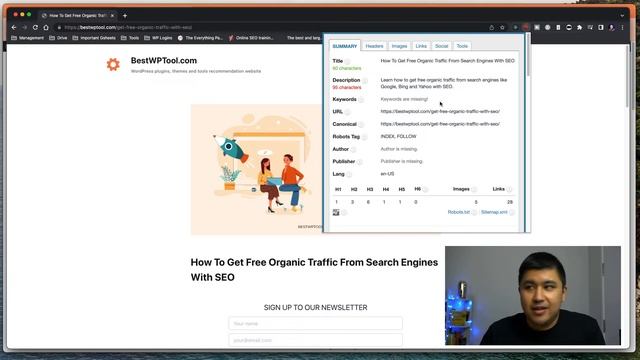Image resolution: width=640 pixels, height=360 pixels.
Task: Click the 'Keywords are missing!' text
Action: [404, 99]
